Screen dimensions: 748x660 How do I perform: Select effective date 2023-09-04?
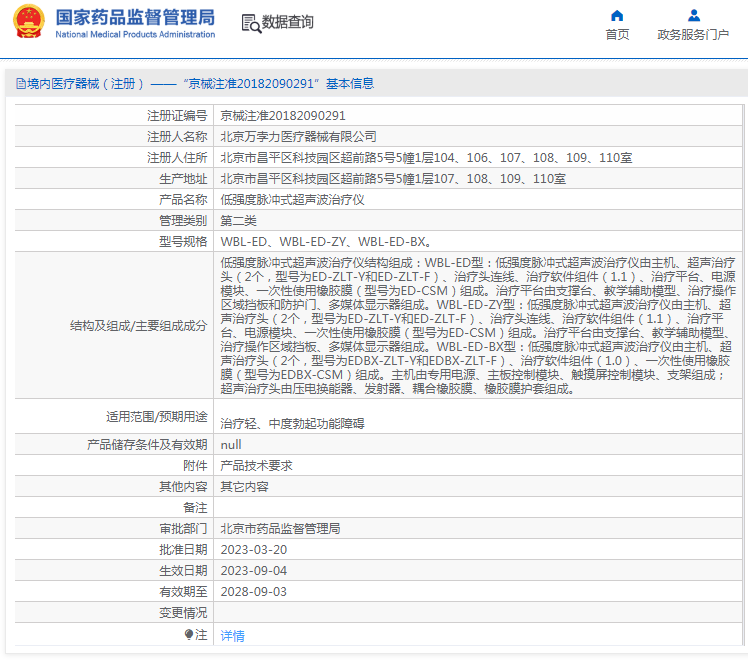254,571
